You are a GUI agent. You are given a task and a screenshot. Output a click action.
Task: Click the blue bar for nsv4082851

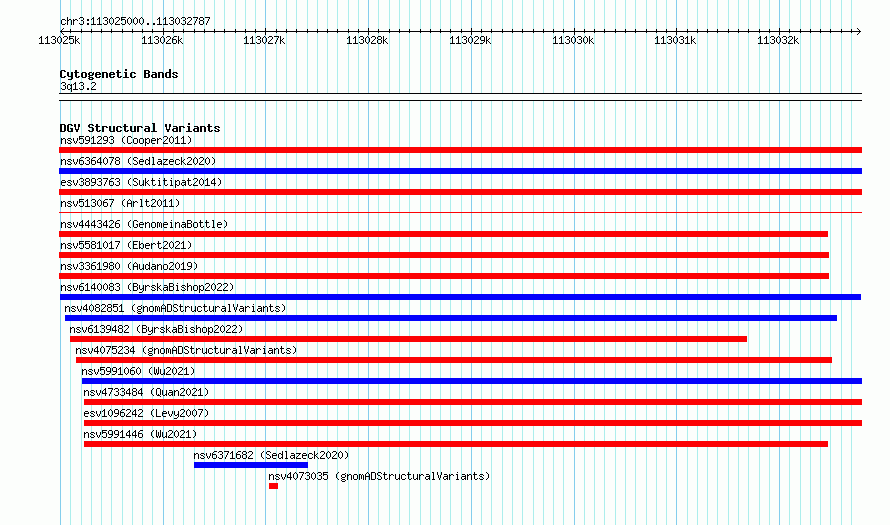coord(451,318)
